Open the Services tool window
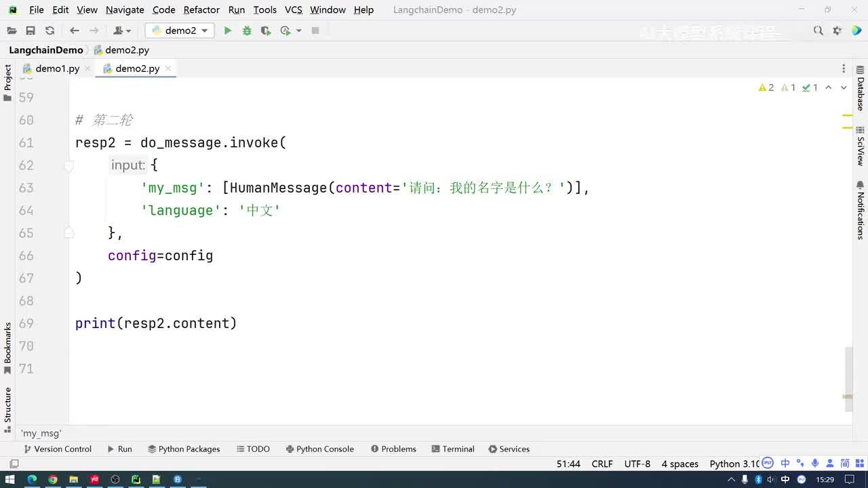This screenshot has height=488, width=868. pos(509,449)
